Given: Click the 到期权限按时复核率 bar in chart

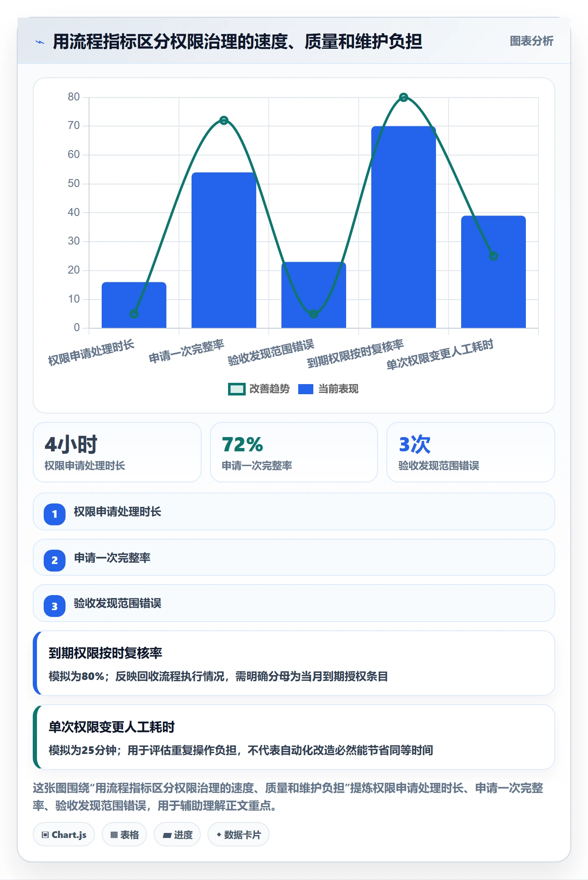Looking at the screenshot, I should (404, 227).
